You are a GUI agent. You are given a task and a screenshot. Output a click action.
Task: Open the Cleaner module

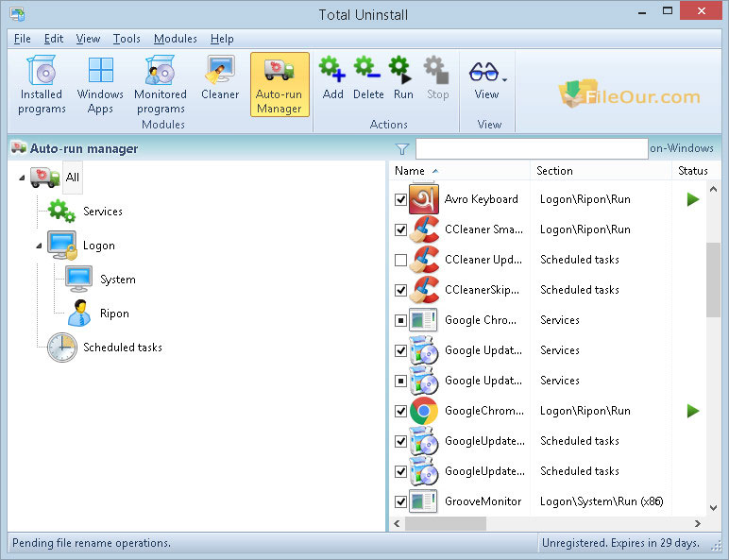(220, 78)
